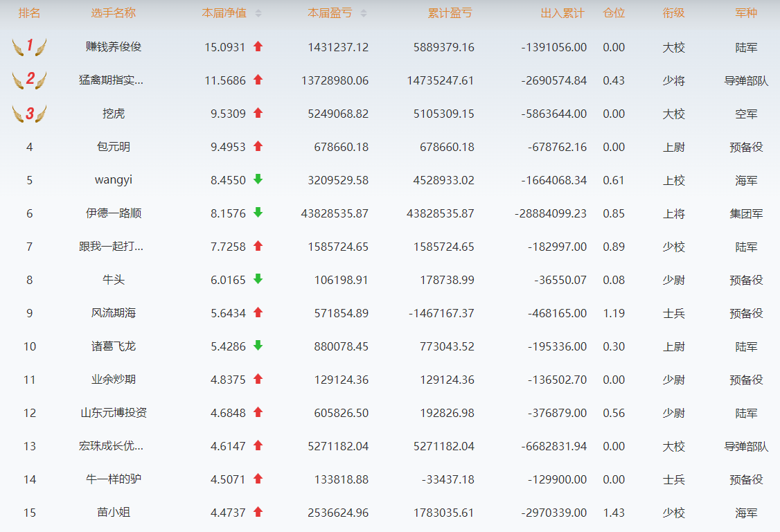The height and width of the screenshot is (532, 780).
Task: Click red up arrow beside 4.8375
Action: pos(258,379)
